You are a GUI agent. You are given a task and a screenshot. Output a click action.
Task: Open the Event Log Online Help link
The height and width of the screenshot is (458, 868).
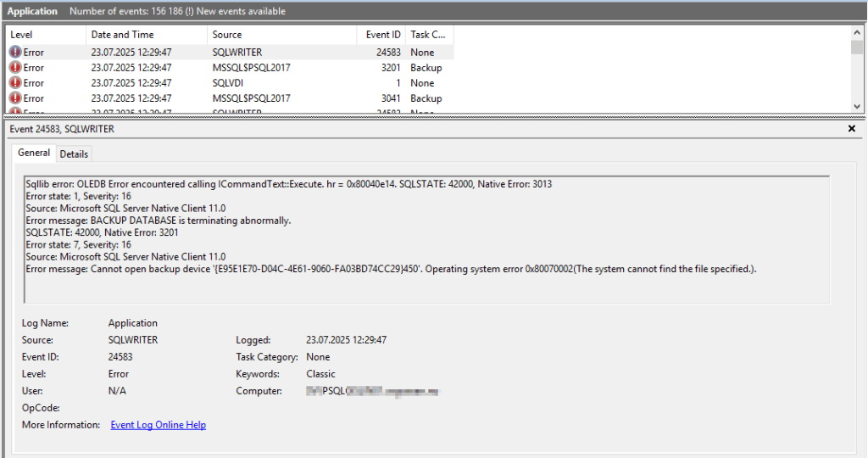(158, 425)
